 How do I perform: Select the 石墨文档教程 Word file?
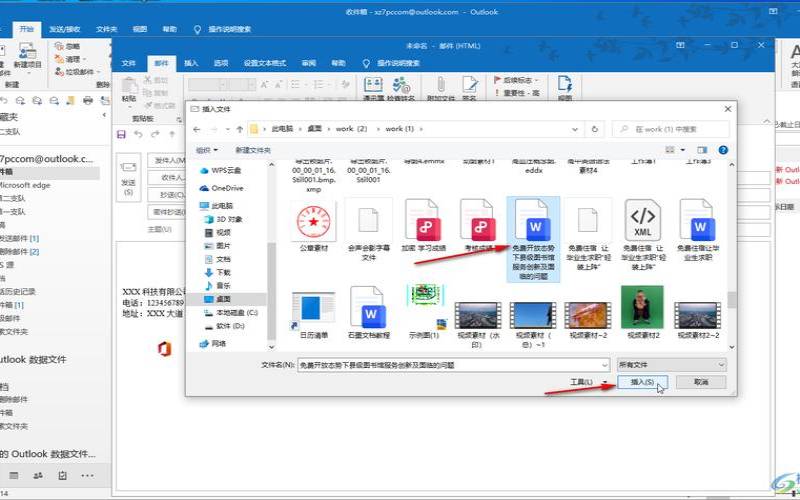pos(369,313)
